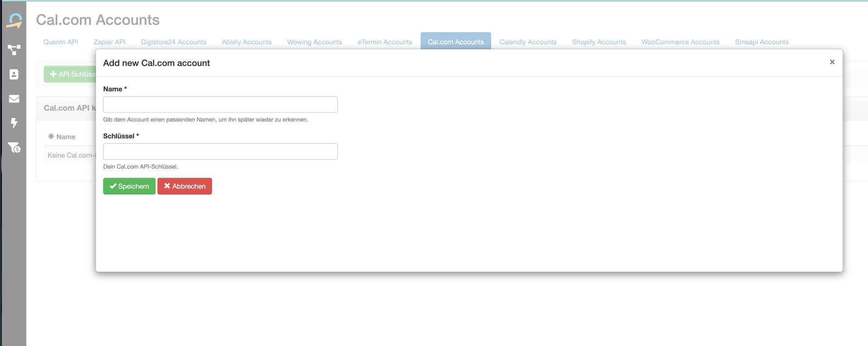Select the eTermin Accounts tab

385,42
